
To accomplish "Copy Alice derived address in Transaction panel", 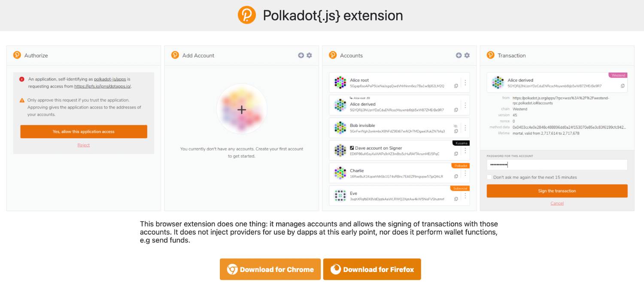I will (623, 86).
